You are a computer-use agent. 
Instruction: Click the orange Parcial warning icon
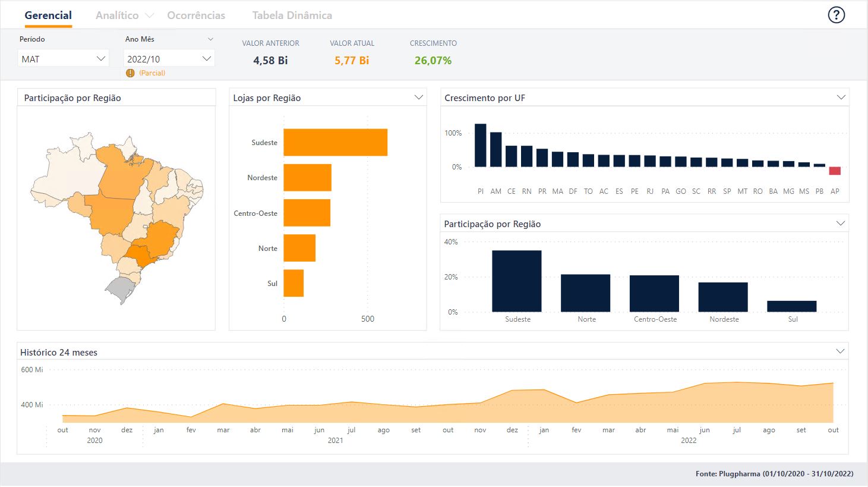[130, 73]
